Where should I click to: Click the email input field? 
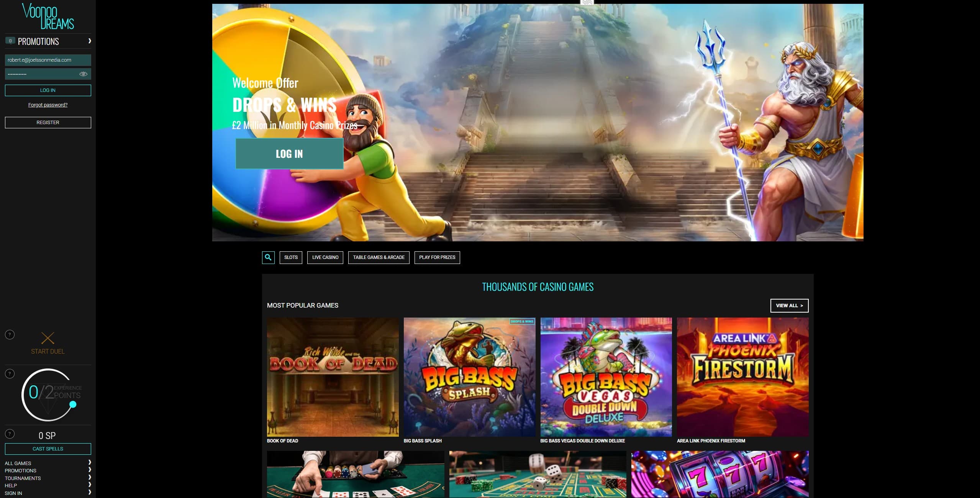[48, 60]
